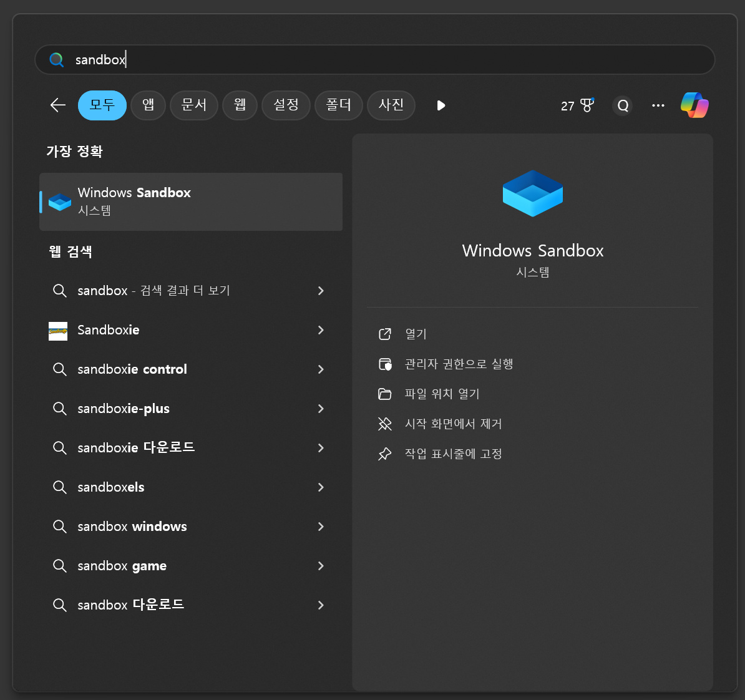This screenshot has width=745, height=700.
Task: Click the unpin icon for 시작 화면에서 제거
Action: pos(385,424)
